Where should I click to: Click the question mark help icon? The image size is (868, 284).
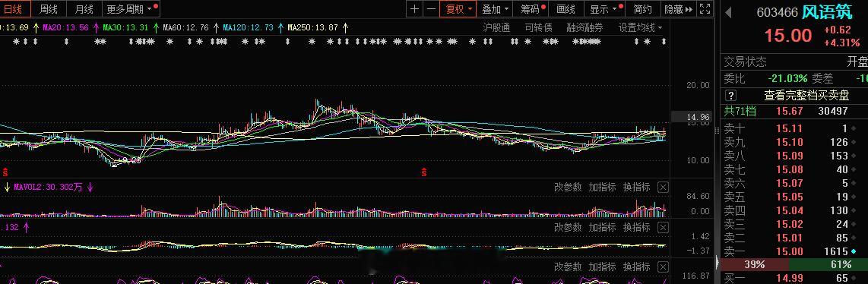pyautogui.click(x=730, y=95)
